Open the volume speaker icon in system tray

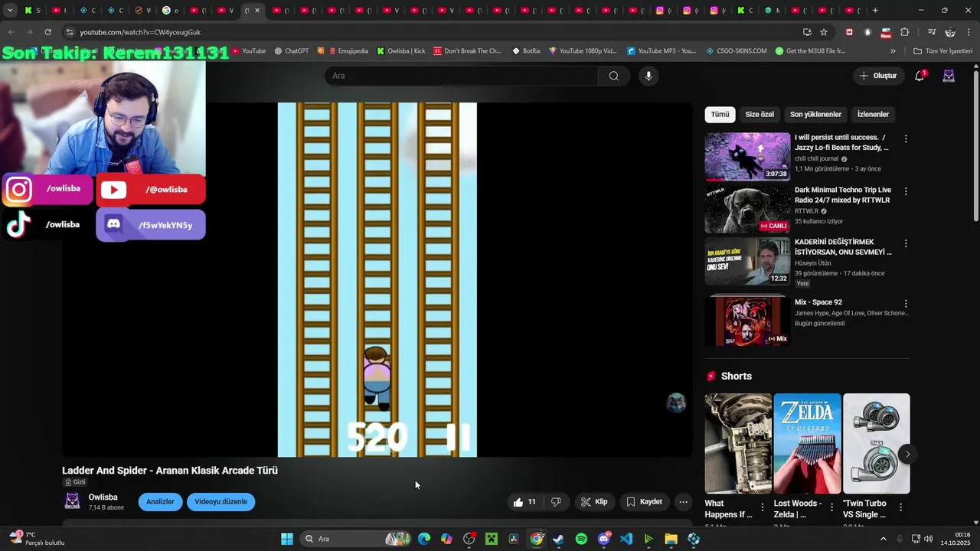pyautogui.click(x=928, y=539)
